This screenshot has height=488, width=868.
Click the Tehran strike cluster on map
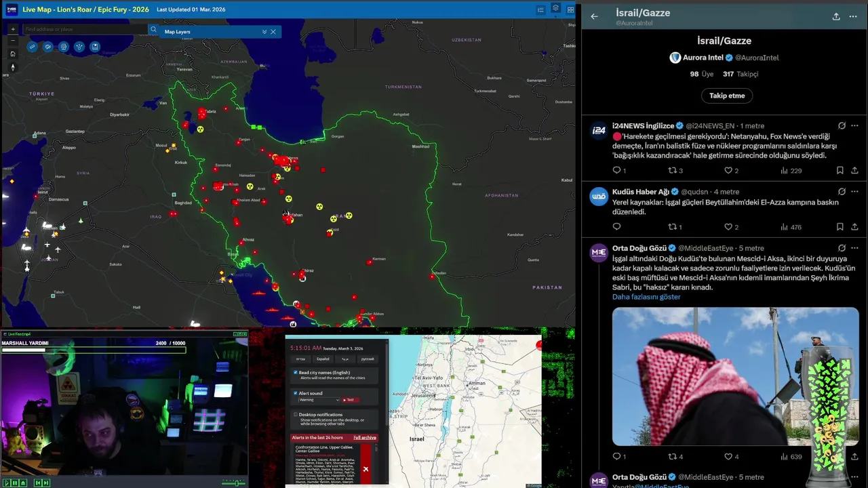click(x=283, y=161)
